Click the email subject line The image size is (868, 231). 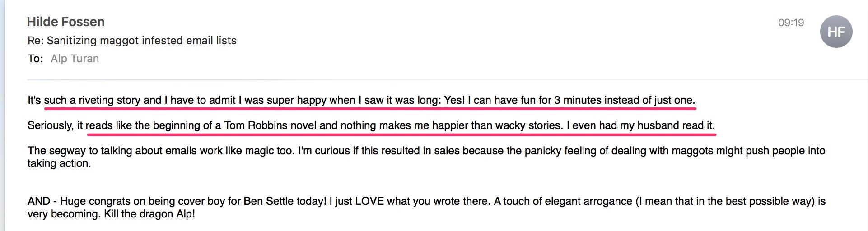pos(132,41)
